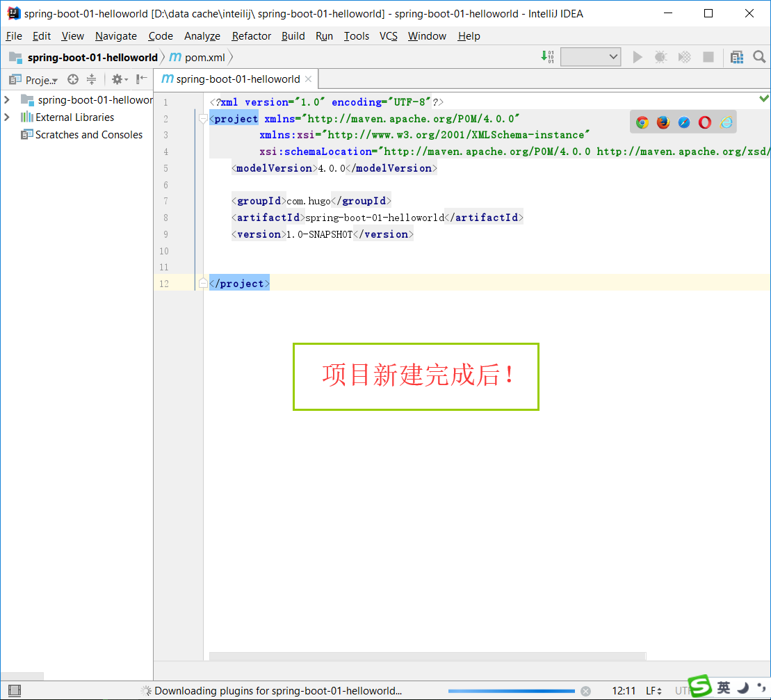Click the Build project icon in toolbar

(x=548, y=57)
